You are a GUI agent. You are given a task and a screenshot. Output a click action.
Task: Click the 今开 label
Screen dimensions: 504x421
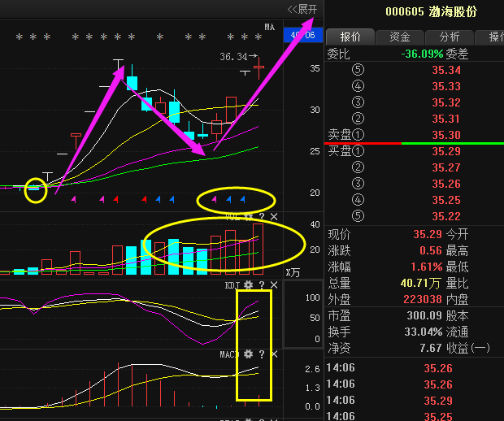pos(457,234)
